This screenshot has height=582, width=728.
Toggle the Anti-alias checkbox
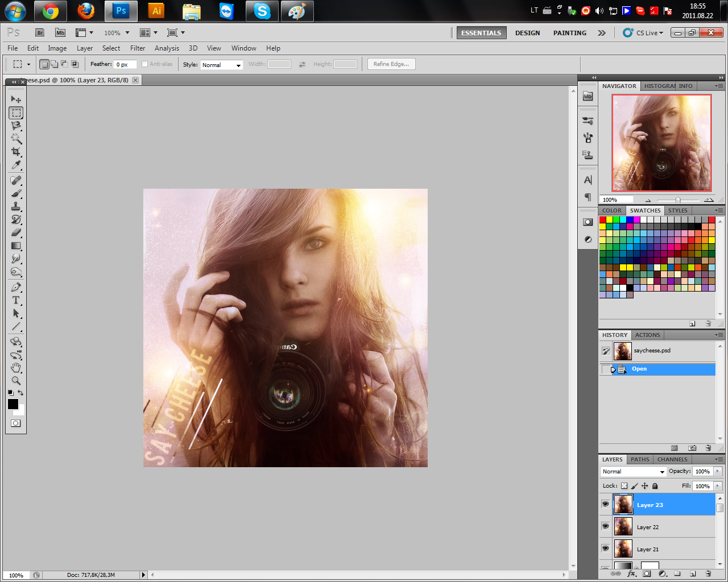[x=144, y=64]
